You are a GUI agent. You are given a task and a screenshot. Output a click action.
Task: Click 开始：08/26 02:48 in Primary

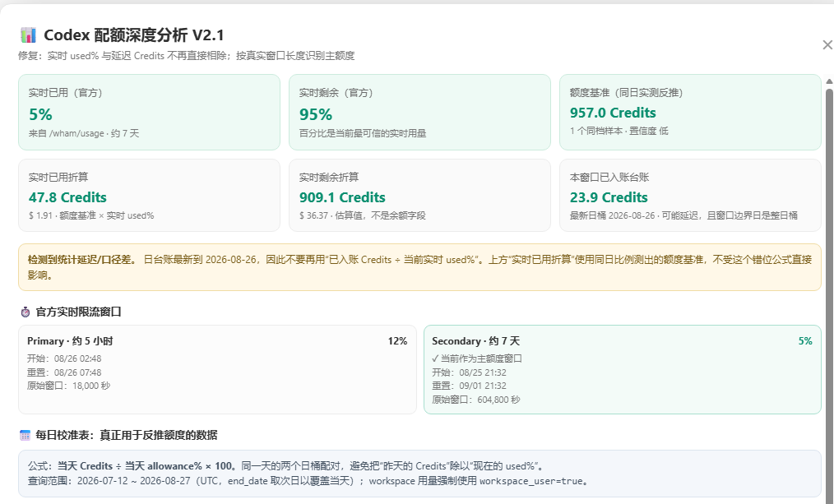[64, 358]
